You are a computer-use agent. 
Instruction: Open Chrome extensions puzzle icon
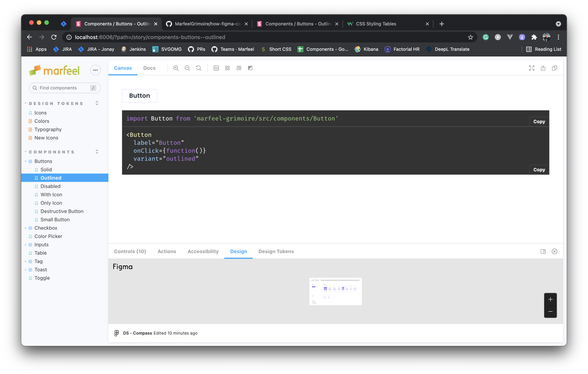[x=534, y=37]
